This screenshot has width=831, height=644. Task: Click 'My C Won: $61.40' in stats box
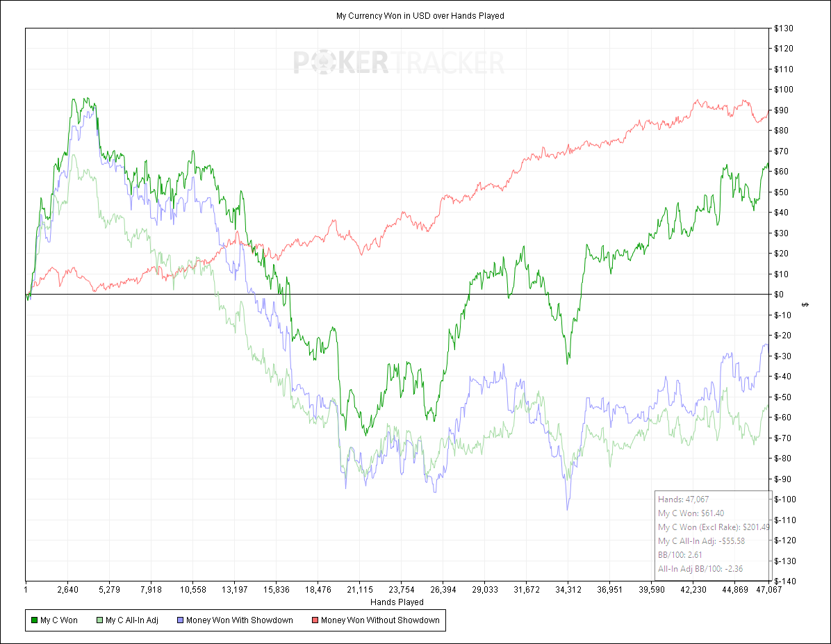click(x=691, y=513)
